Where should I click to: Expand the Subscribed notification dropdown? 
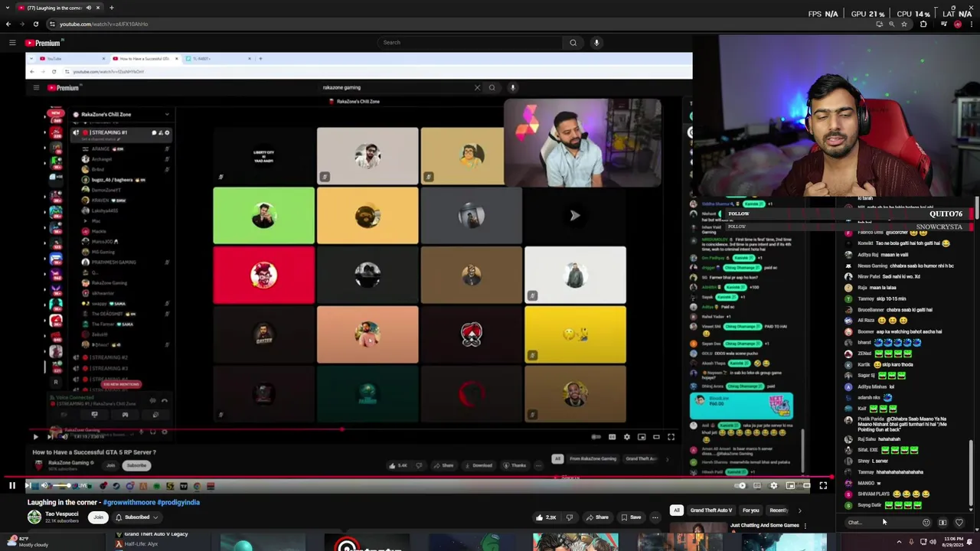136,517
